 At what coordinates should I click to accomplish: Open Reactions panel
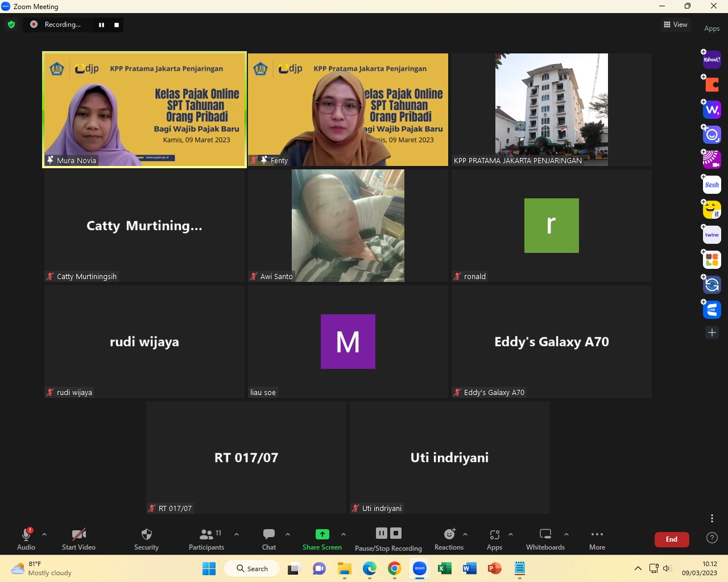point(449,539)
